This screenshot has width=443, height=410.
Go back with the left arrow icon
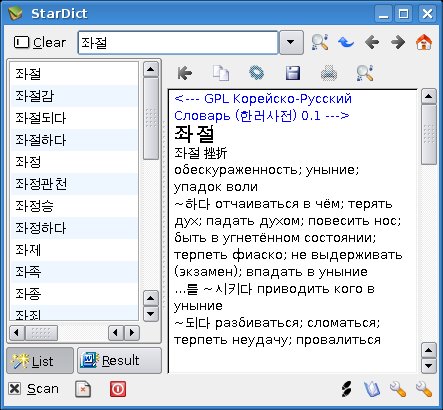372,42
